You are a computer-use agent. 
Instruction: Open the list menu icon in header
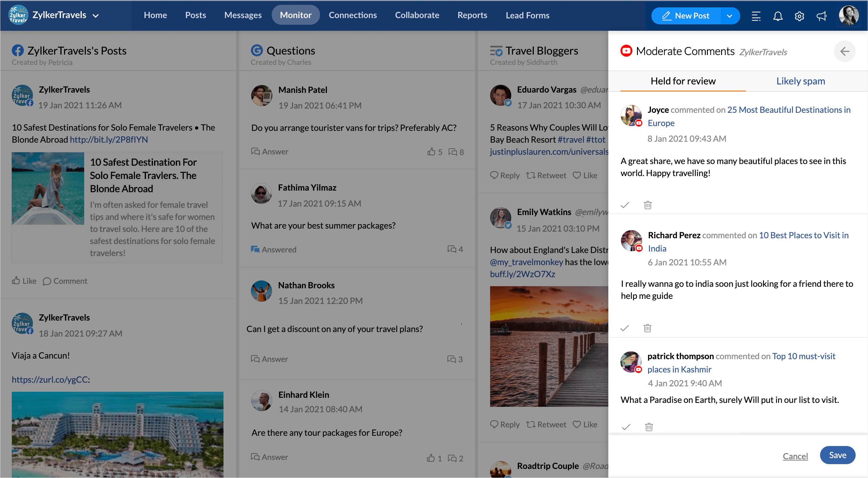click(x=756, y=16)
